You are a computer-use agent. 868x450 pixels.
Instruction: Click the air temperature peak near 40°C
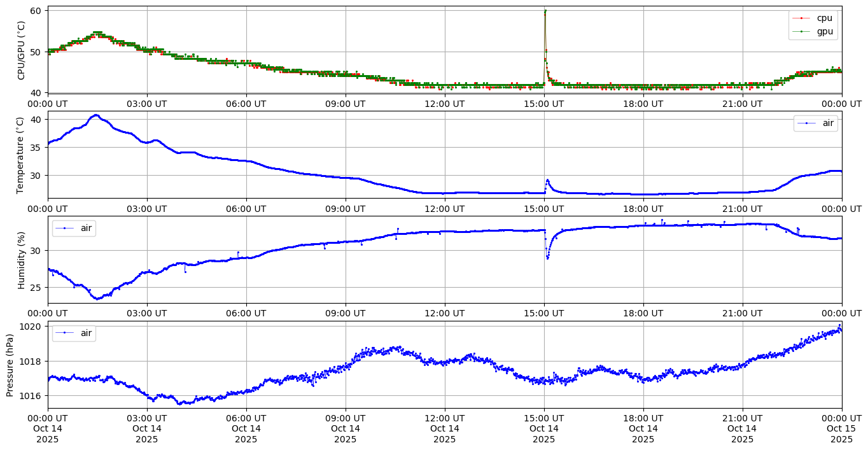pos(96,115)
